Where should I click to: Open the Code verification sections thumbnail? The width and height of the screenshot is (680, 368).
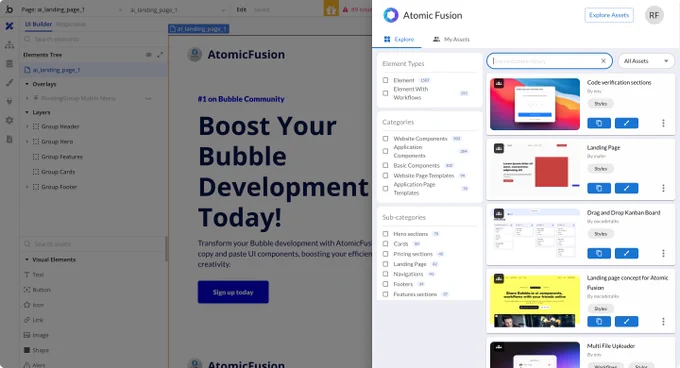coord(535,104)
